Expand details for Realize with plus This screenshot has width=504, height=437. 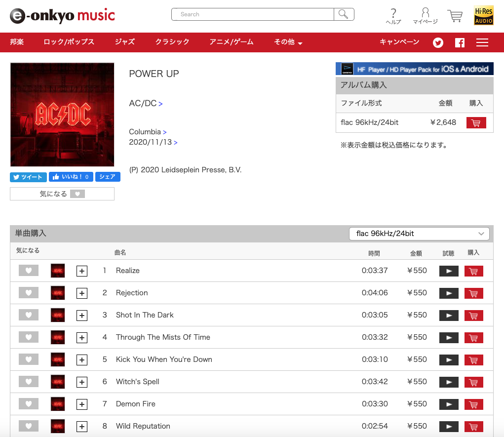pos(82,271)
